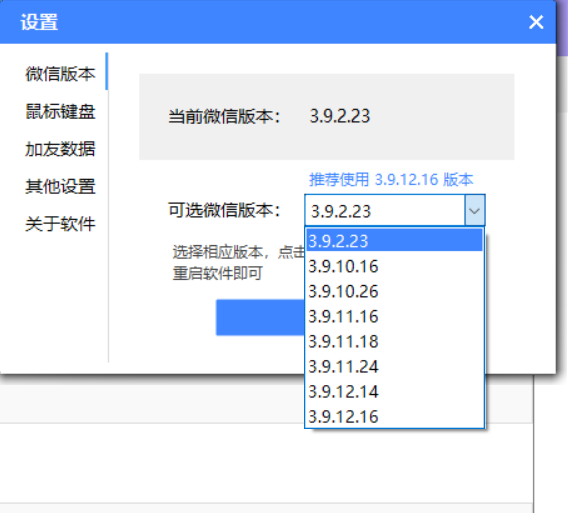Collapse the version dropdown arrow

click(x=475, y=210)
